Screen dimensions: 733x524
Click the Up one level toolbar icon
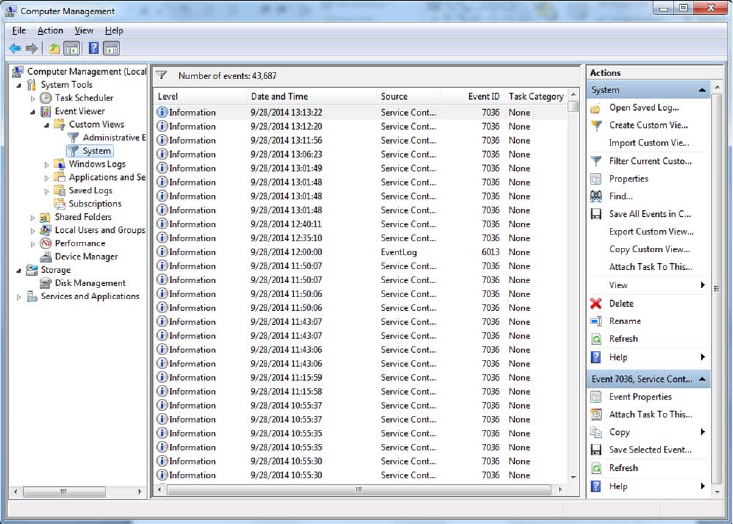55,48
